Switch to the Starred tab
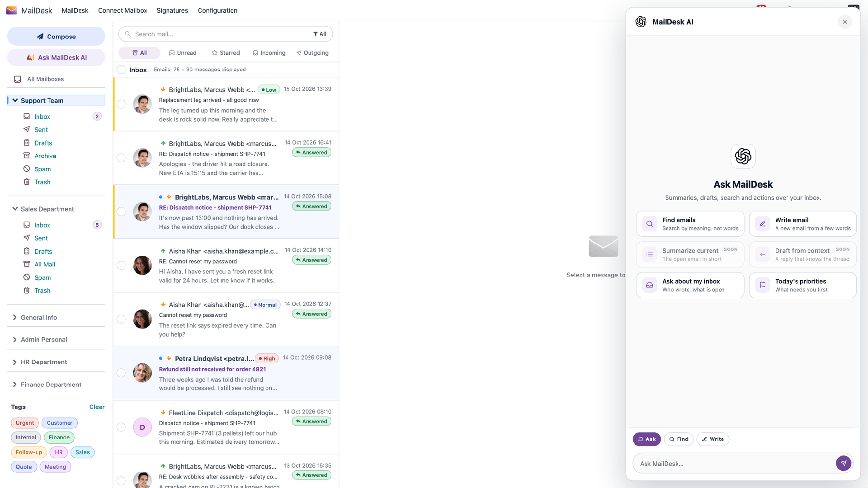The width and height of the screenshot is (868, 488). [x=226, y=53]
